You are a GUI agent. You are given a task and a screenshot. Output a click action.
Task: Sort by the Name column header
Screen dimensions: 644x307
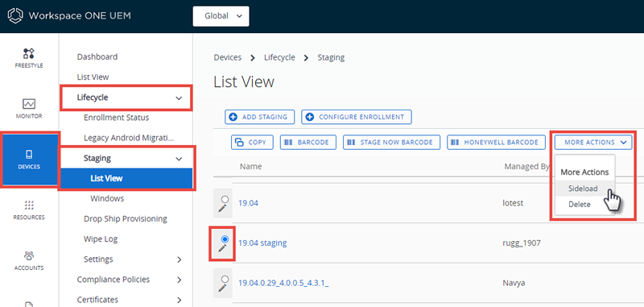point(250,166)
